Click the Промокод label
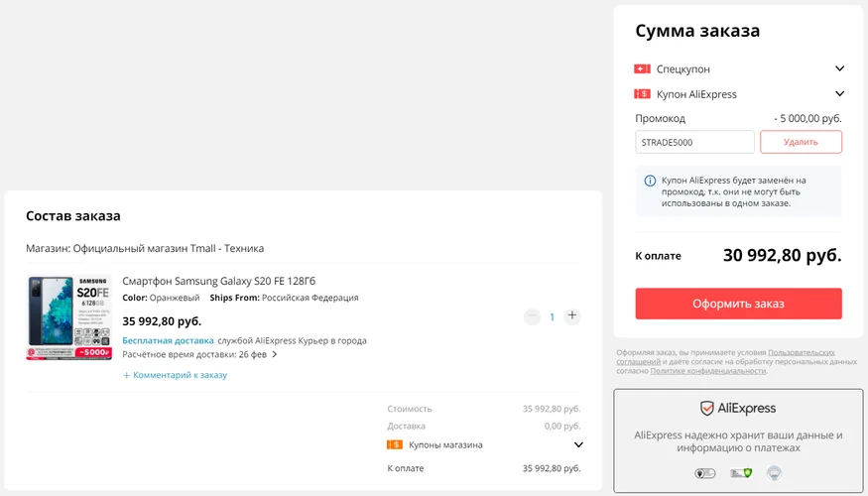The height and width of the screenshot is (496, 868). pos(660,118)
